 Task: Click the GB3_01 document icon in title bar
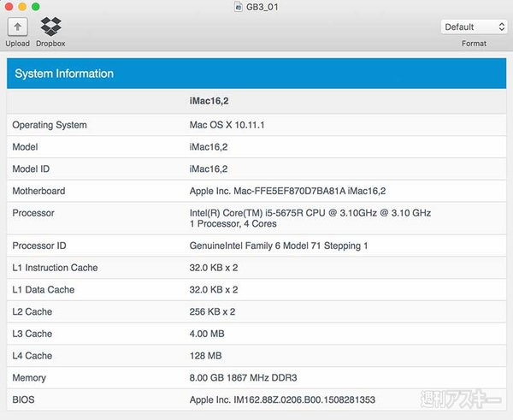tap(239, 7)
